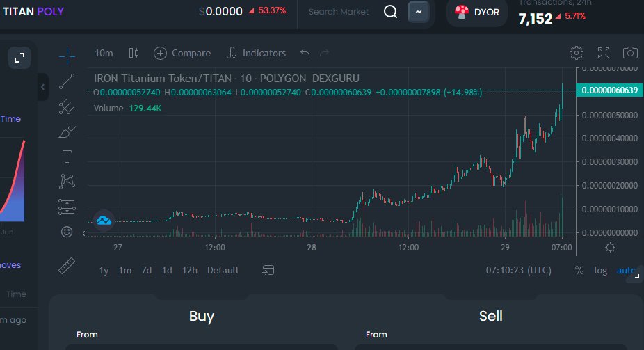Set range to 12h
This screenshot has height=350, width=644.
pos(190,270)
